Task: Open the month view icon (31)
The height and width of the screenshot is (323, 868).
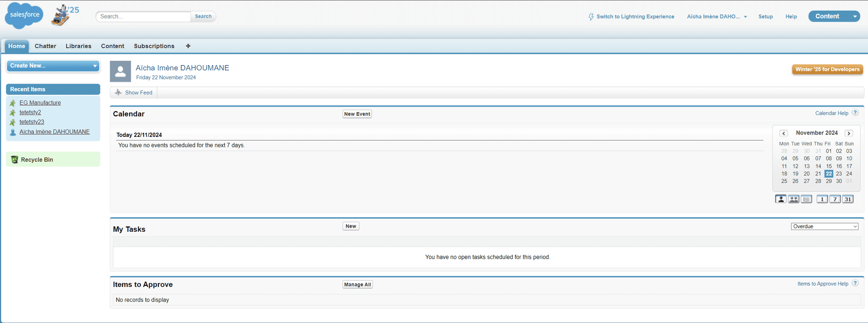Action: pos(848,199)
